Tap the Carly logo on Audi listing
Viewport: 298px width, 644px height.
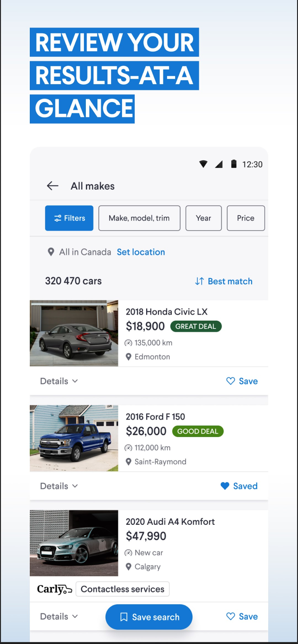point(54,589)
